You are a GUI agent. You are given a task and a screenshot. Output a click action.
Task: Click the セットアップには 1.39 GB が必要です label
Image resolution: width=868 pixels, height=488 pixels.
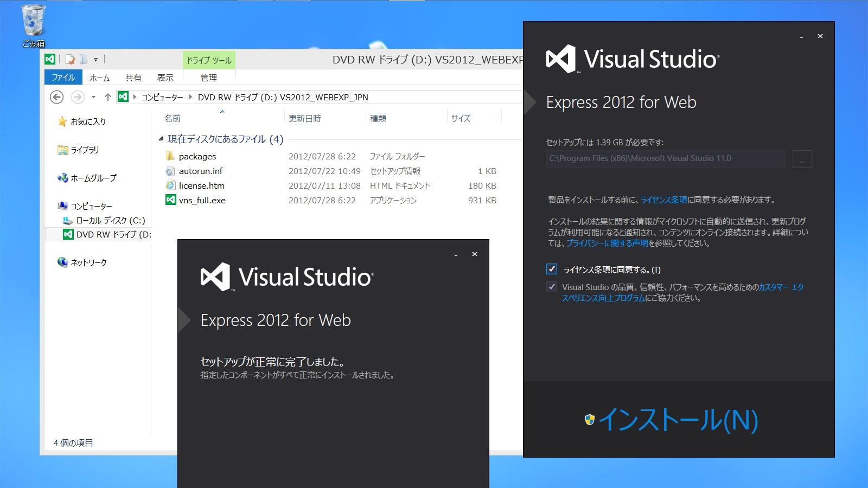click(605, 143)
